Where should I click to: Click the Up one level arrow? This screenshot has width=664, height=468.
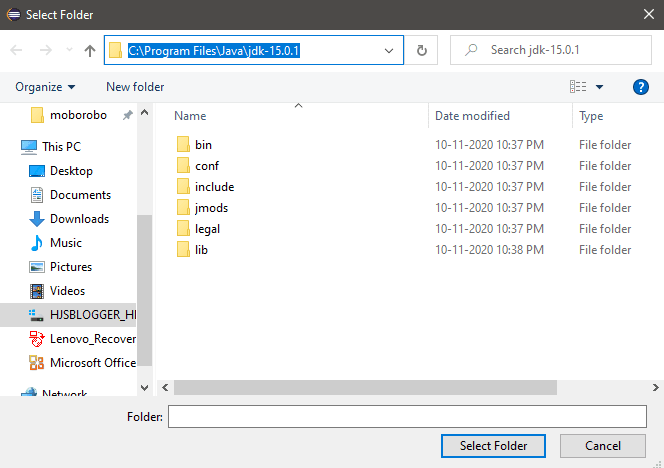(x=91, y=50)
